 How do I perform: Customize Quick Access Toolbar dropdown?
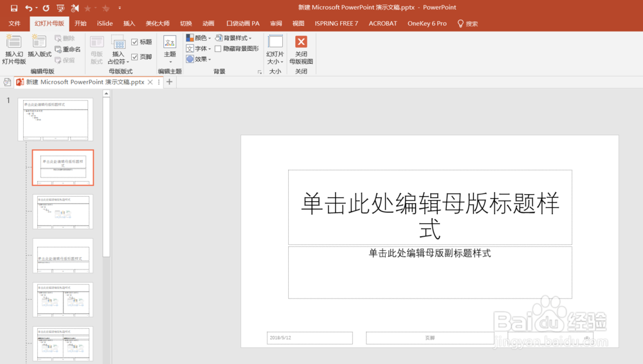point(120,8)
